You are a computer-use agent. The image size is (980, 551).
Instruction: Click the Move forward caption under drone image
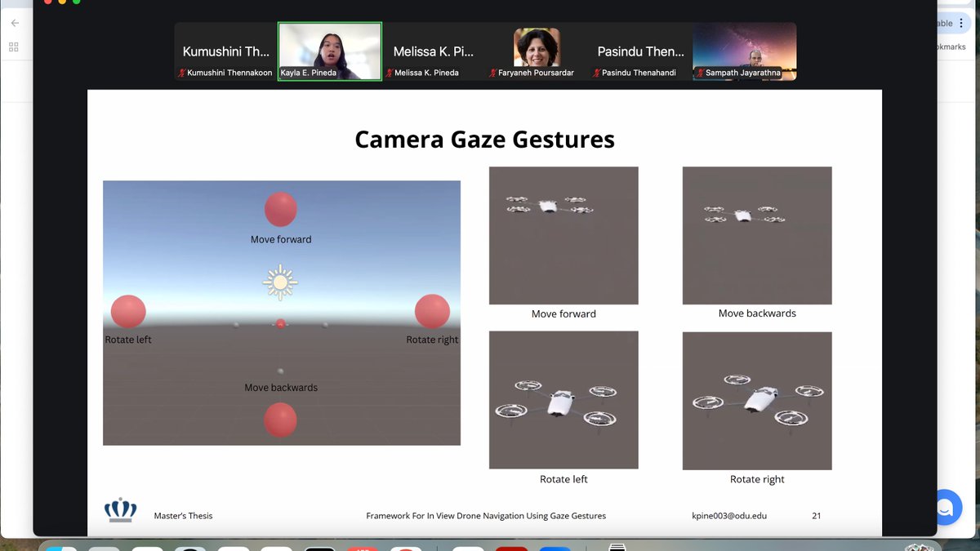(x=563, y=314)
